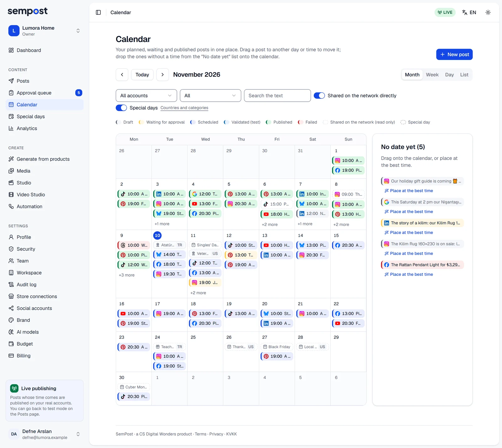Open Studio
The width and height of the screenshot is (502, 448).
tap(45, 183)
